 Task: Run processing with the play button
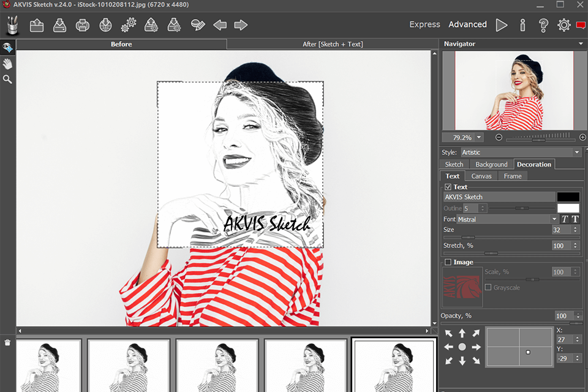pyautogui.click(x=502, y=25)
